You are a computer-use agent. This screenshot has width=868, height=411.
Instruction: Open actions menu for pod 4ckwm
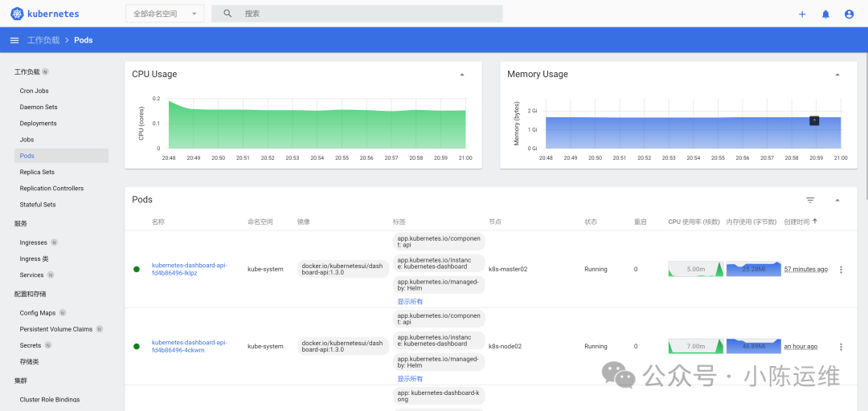click(x=841, y=347)
